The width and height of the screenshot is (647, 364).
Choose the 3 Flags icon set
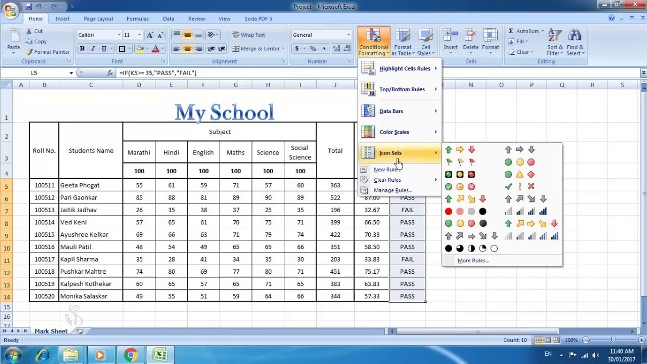(x=460, y=162)
